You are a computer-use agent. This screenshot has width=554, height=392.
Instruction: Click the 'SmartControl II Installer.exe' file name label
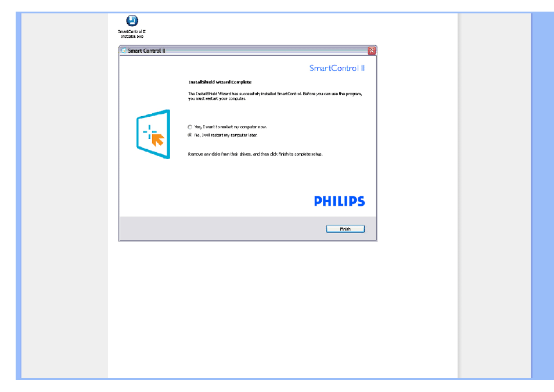[x=132, y=34]
